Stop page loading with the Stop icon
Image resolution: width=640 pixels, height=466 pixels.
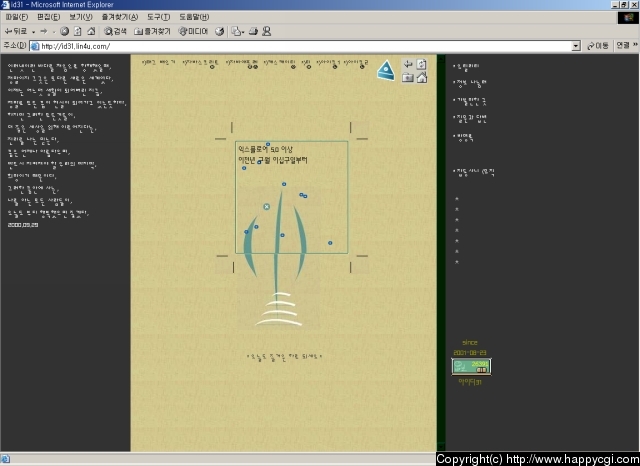coord(64,31)
